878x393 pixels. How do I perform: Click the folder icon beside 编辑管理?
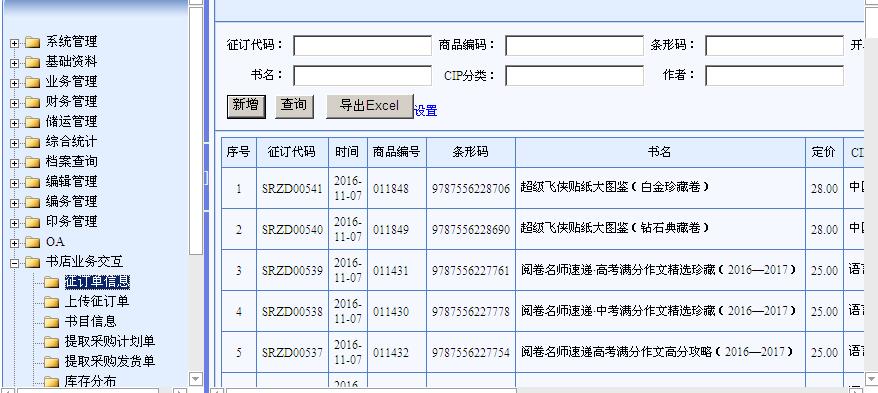pyautogui.click(x=32, y=183)
